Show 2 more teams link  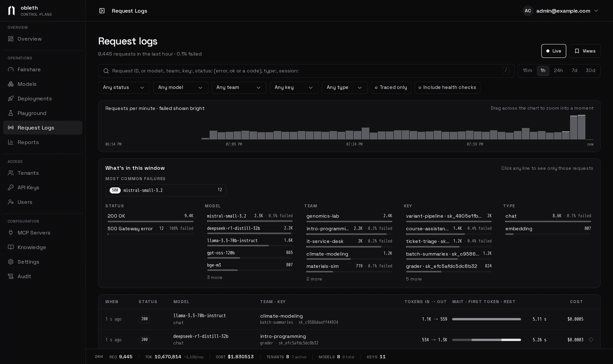314,279
